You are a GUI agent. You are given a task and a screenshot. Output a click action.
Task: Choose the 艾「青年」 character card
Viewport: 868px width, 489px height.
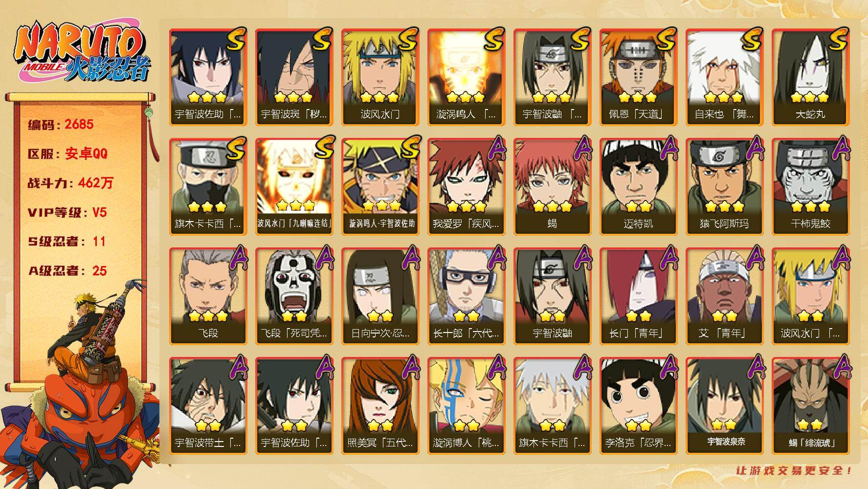point(724,296)
